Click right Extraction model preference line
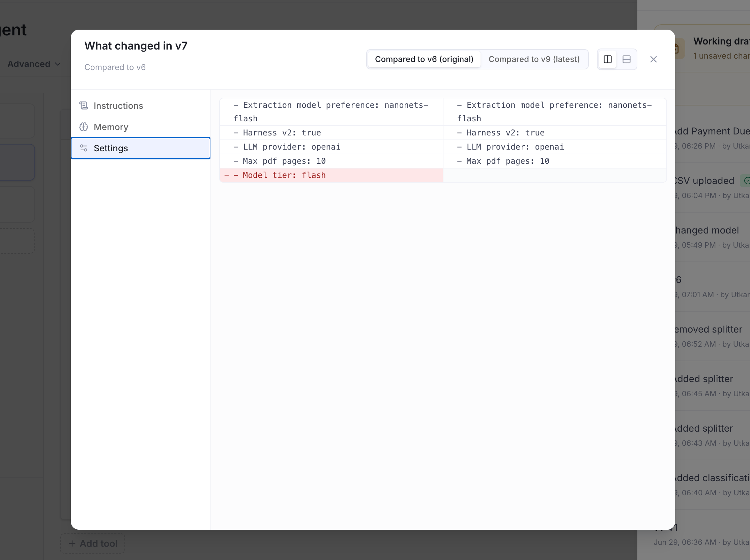 click(555, 112)
